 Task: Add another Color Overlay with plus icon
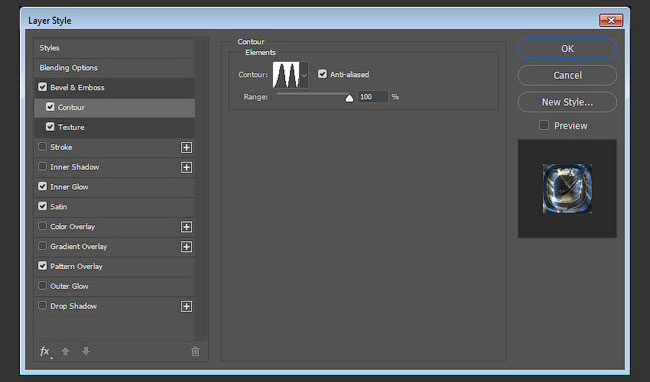[187, 227]
